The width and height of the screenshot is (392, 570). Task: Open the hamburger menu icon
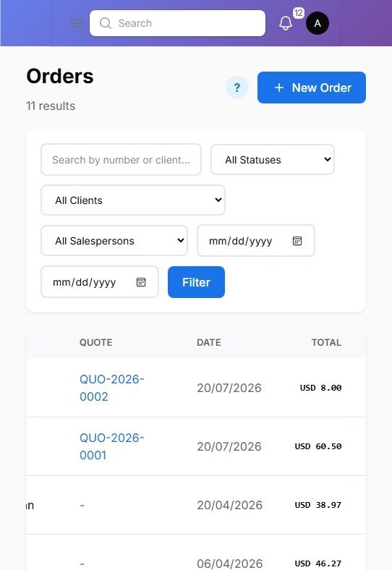(77, 23)
